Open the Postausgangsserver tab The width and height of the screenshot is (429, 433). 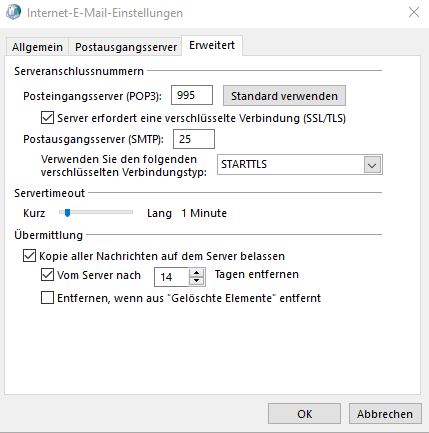(126, 47)
